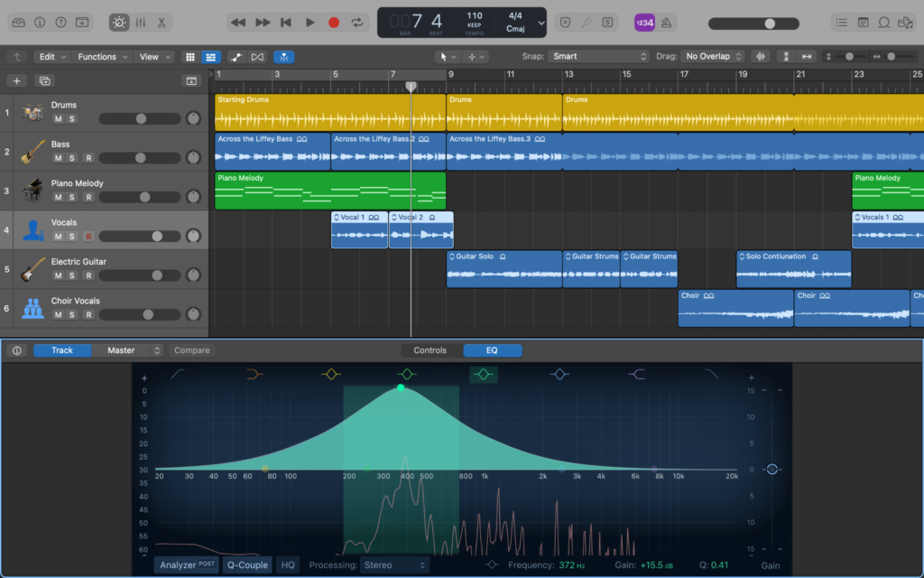Toggle the HQ button in EQ
The height and width of the screenshot is (578, 924).
coord(288,565)
